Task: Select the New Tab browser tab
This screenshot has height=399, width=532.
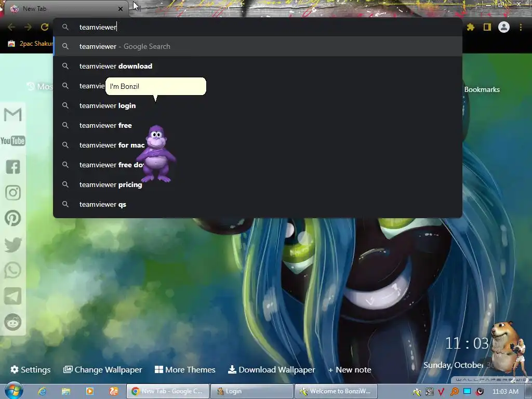Action: 66,9
